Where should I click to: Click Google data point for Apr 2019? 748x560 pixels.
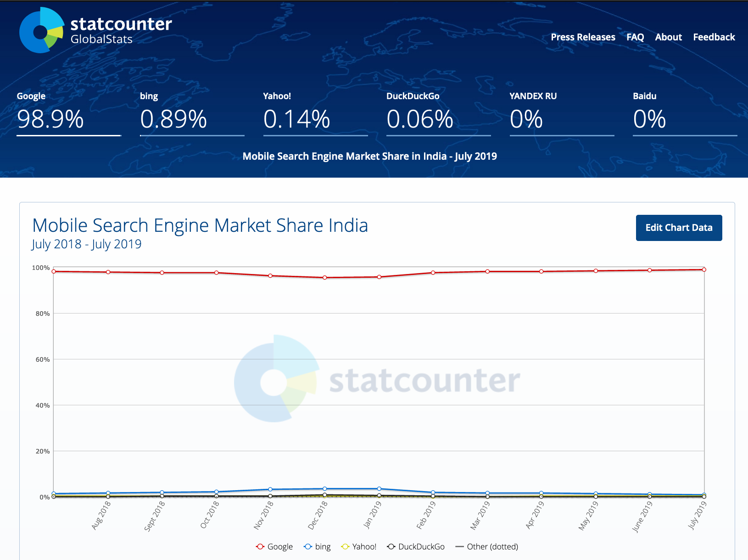coord(541,271)
